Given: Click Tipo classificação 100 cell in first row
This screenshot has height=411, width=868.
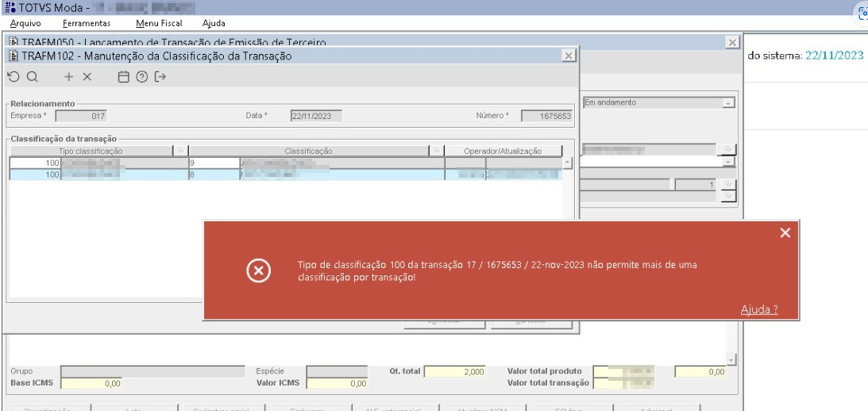Looking at the screenshot, I should [35, 163].
